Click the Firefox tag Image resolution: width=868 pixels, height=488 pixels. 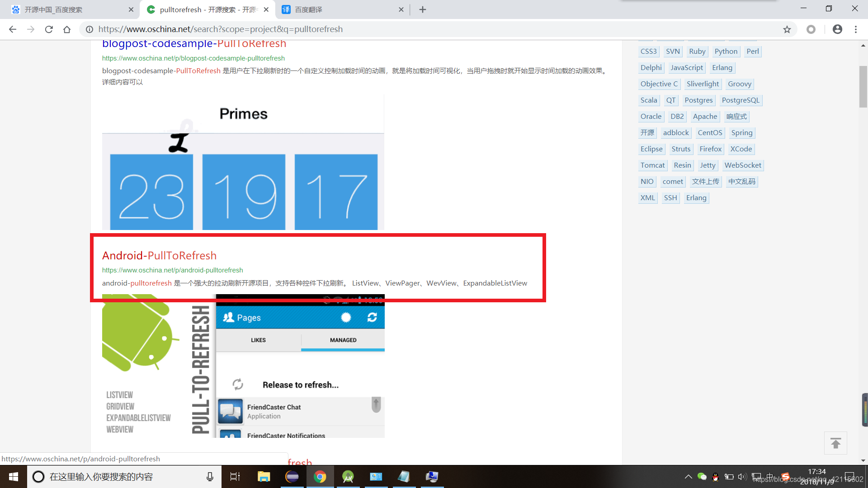tap(710, 149)
